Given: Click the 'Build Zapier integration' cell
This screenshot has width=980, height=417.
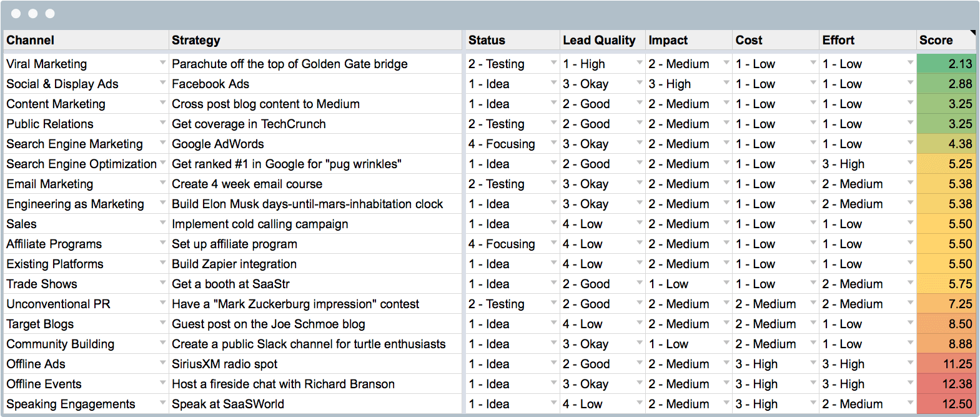Looking at the screenshot, I should click(315, 264).
